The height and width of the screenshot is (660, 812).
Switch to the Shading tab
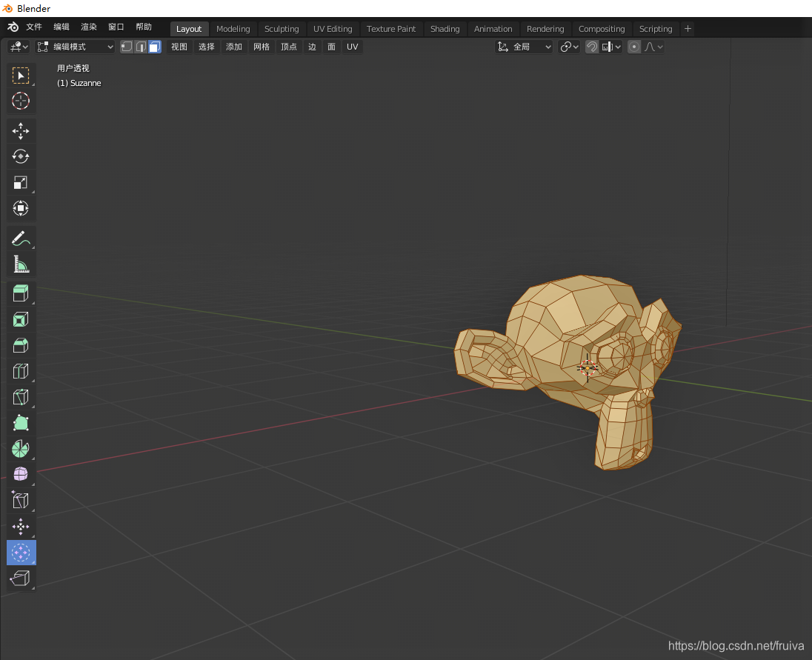point(445,29)
